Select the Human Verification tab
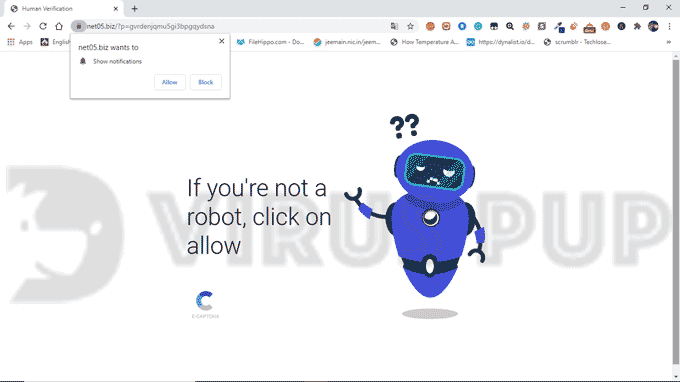680x382 pixels. pyautogui.click(x=64, y=9)
